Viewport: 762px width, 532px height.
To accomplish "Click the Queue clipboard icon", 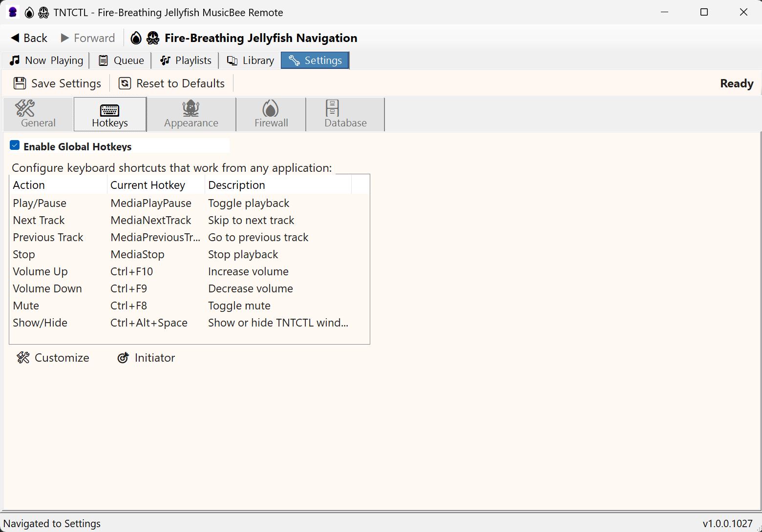I will tap(103, 60).
